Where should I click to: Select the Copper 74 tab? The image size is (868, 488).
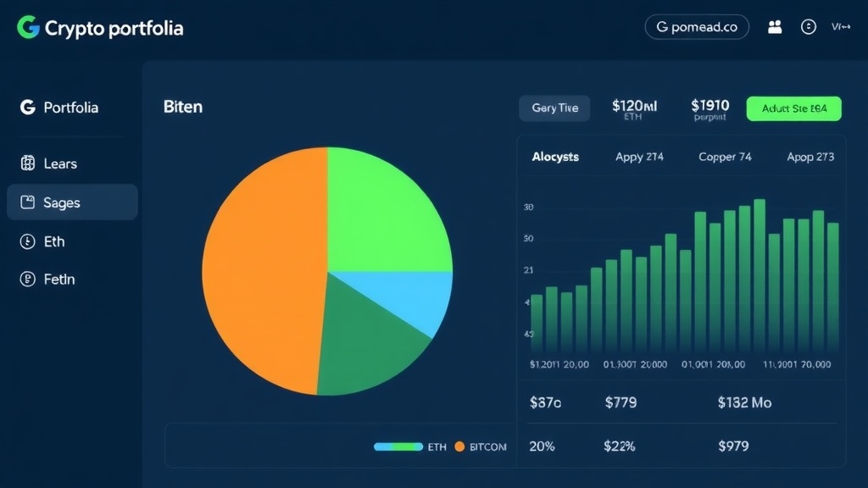coord(725,157)
